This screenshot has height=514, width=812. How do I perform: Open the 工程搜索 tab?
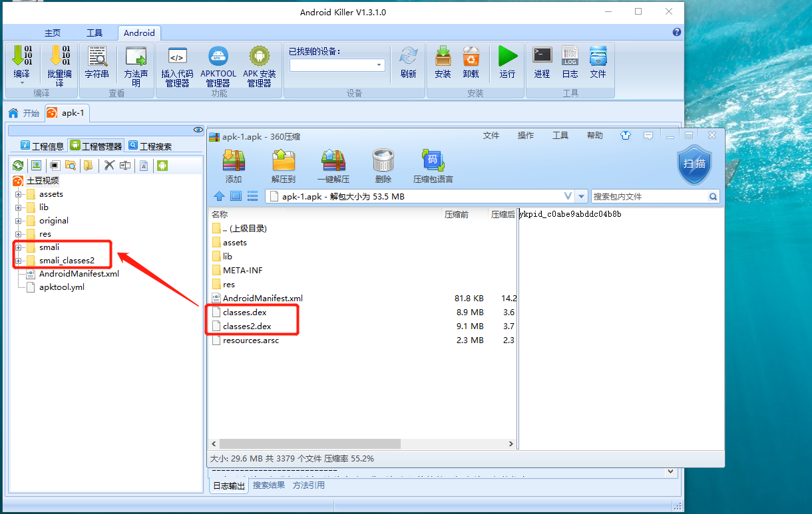[150, 146]
